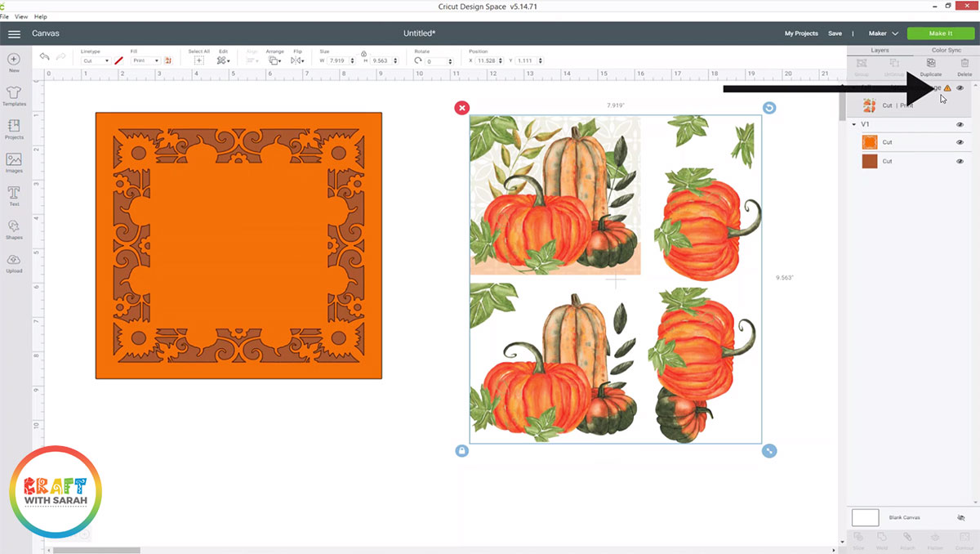Select the pumpkin image layer thumbnail
The width and height of the screenshot is (980, 554).
point(870,105)
